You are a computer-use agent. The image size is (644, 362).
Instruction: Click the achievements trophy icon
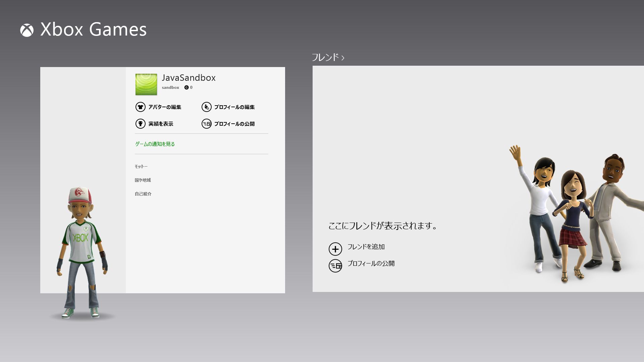click(x=140, y=124)
